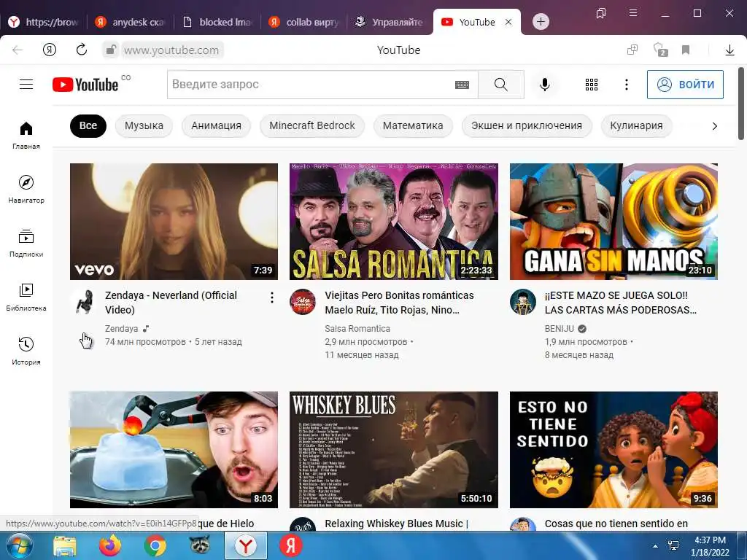
Task: Open Библиотека library in the sidebar
Action: [x=26, y=297]
